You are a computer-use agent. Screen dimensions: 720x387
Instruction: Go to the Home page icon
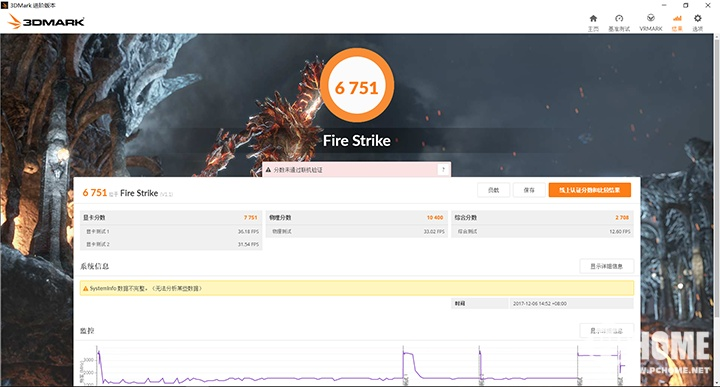(593, 19)
